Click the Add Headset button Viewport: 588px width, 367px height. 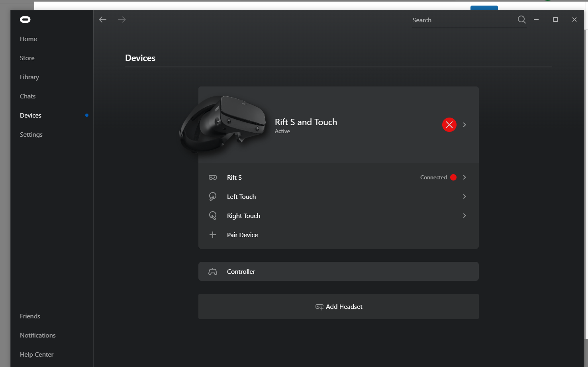[x=339, y=306]
